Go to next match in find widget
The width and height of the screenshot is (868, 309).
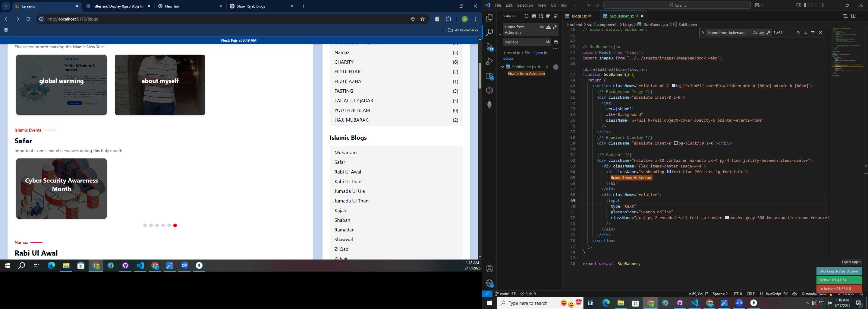point(805,33)
